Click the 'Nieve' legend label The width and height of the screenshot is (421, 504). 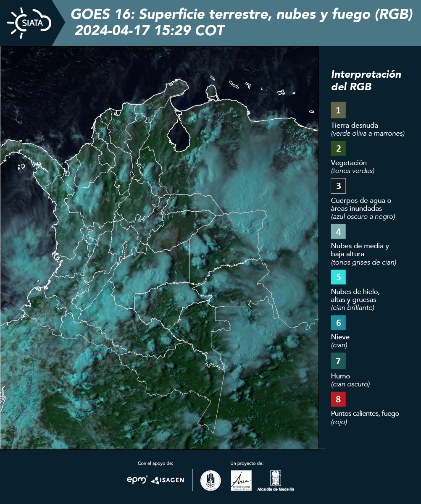(x=340, y=337)
